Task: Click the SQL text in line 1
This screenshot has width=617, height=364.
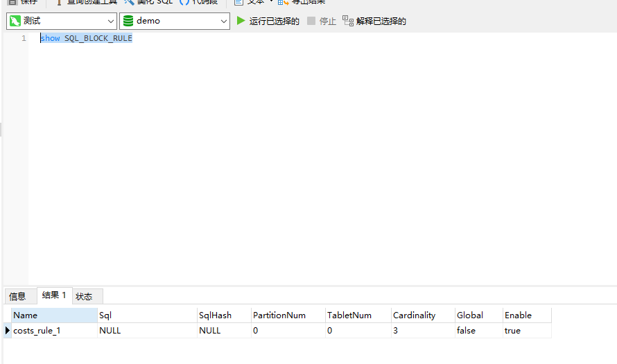Action: click(x=87, y=38)
